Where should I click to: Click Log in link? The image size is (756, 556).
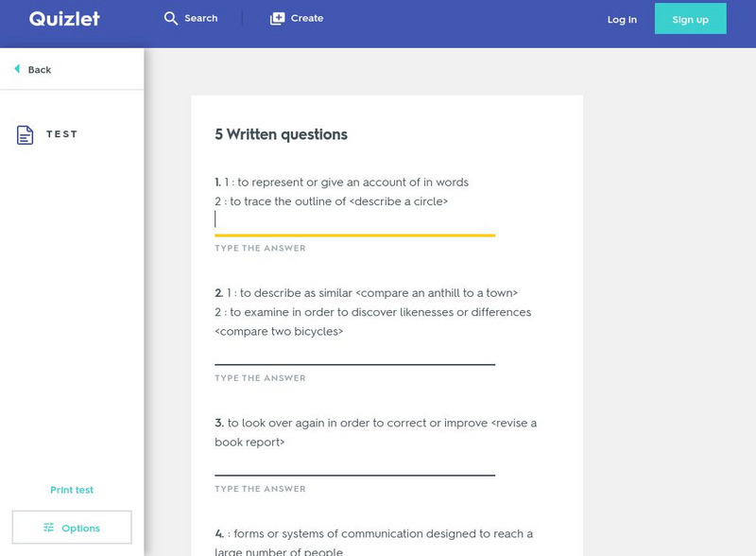(x=622, y=20)
